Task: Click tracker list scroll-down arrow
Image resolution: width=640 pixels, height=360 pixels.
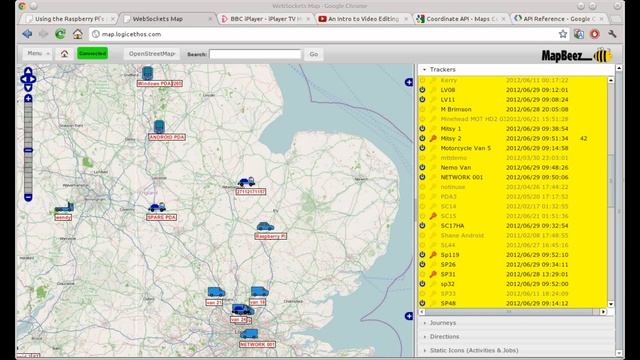Action: coord(611,304)
